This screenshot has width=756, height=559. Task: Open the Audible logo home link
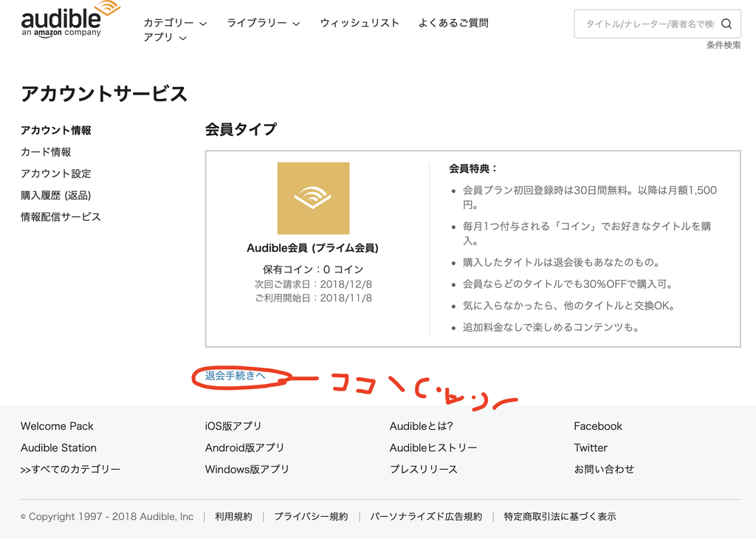70,19
